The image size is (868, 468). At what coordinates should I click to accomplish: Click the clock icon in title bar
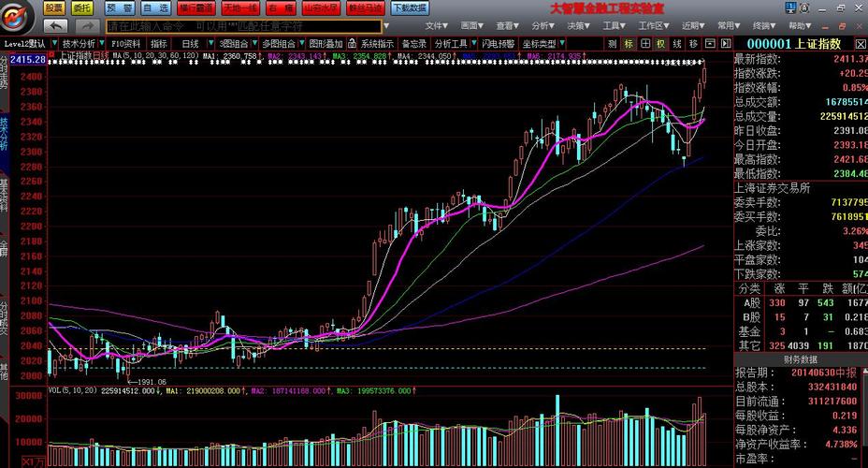pyautogui.click(x=804, y=8)
